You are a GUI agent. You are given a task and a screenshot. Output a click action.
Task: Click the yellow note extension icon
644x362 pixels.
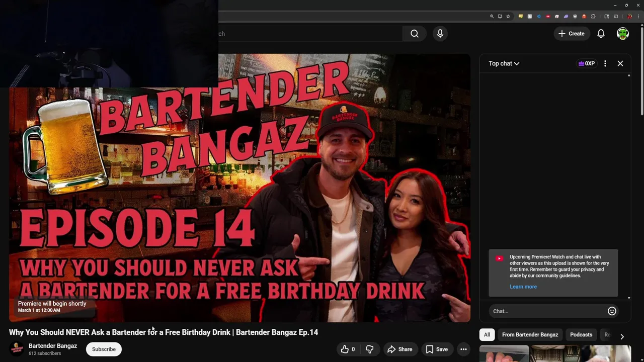(521, 16)
